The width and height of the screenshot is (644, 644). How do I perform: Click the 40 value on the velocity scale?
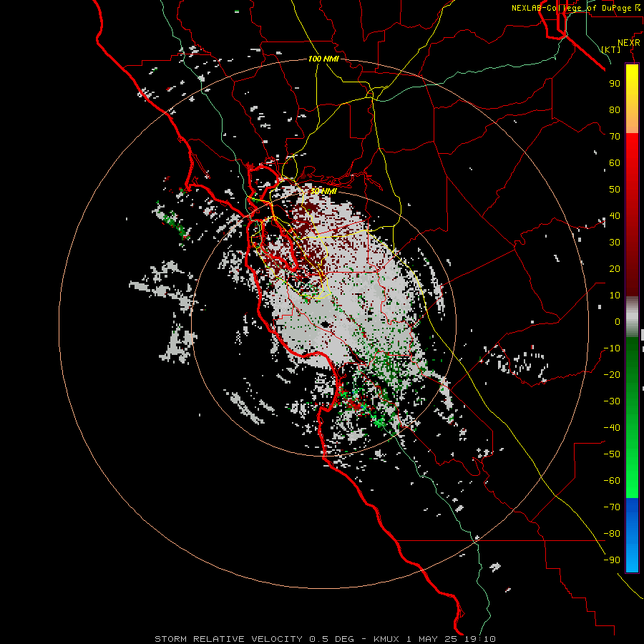615,215
